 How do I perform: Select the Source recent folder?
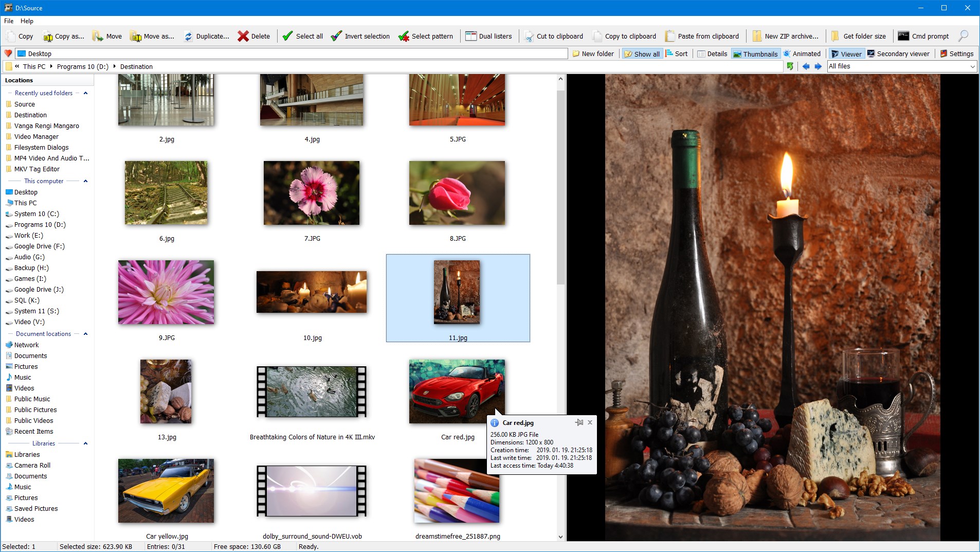[25, 104]
